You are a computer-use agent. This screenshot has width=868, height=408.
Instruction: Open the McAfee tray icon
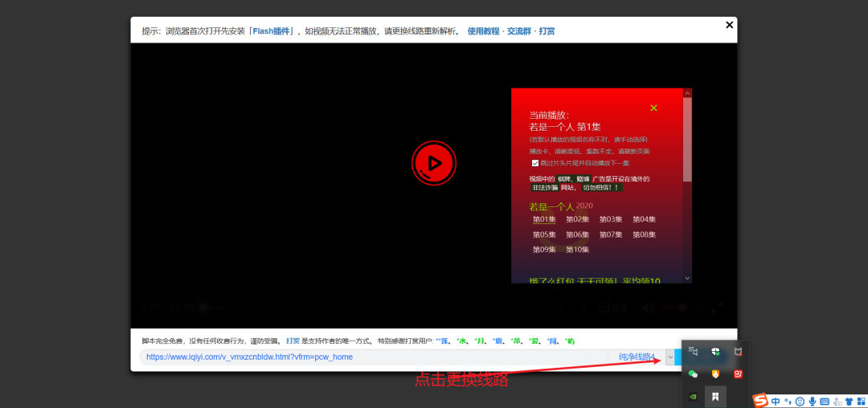738,350
